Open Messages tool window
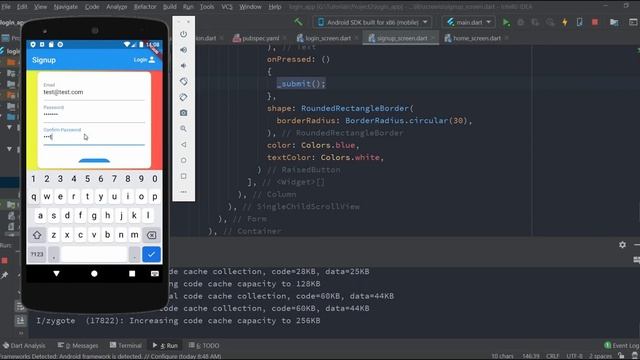 click(x=78, y=345)
